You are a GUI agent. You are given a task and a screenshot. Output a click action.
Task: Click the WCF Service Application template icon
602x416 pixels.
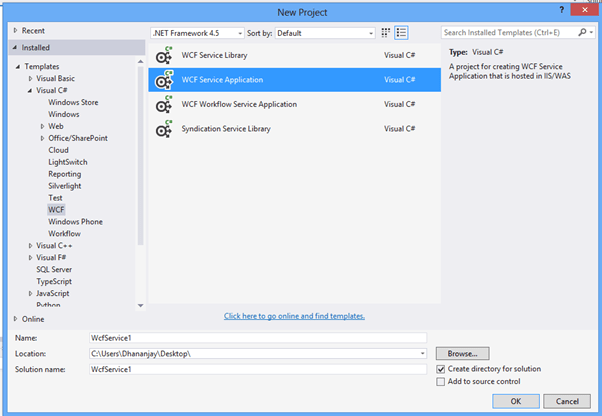(x=162, y=80)
